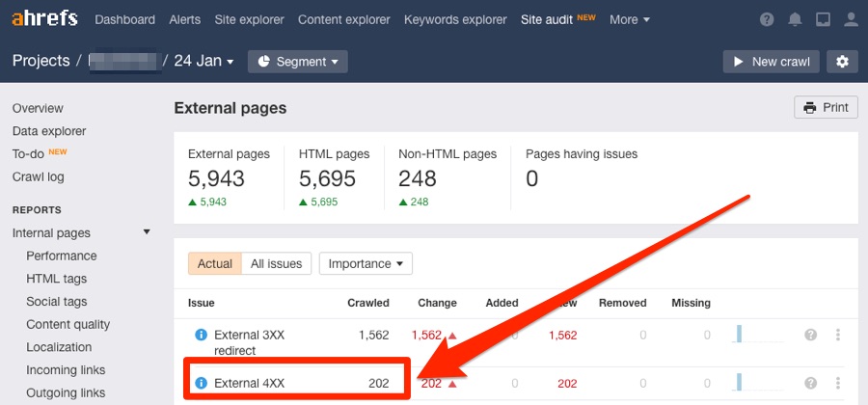Open the Importance filter dropdown
Viewport: 868px width, 405px height.
366,264
